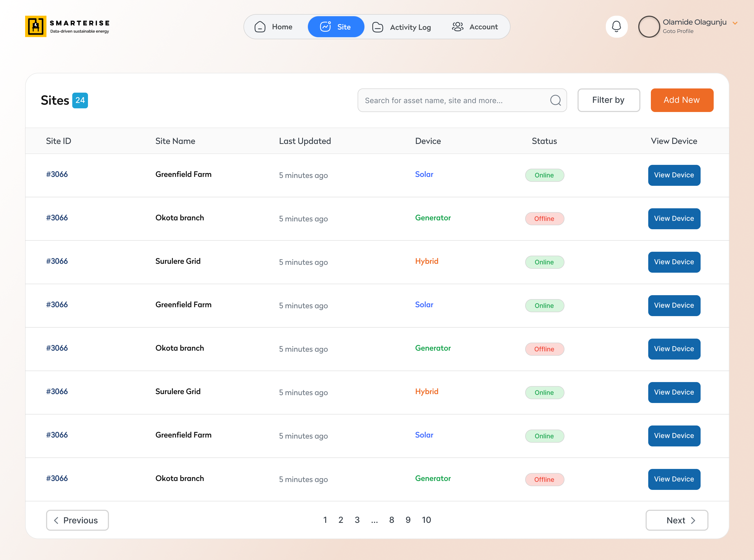Click Generator device in last row
The width and height of the screenshot is (754, 560).
tap(433, 478)
